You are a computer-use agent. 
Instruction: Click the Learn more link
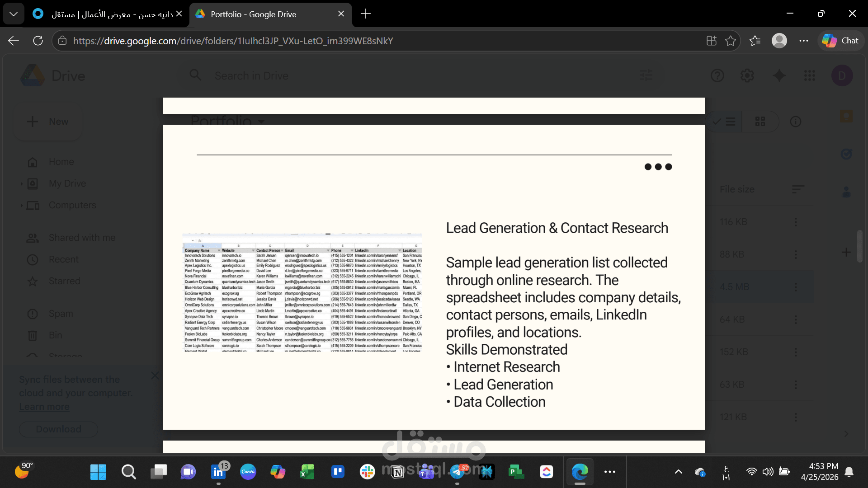coord(44,407)
